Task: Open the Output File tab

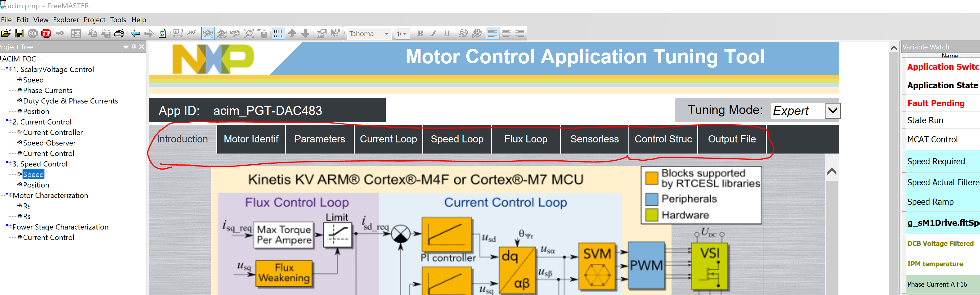Action: [x=732, y=139]
